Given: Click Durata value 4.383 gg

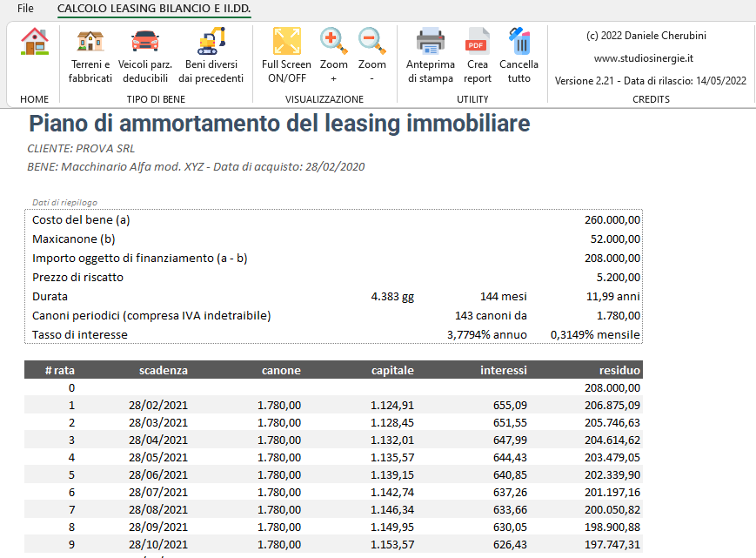Looking at the screenshot, I should pos(392,297).
